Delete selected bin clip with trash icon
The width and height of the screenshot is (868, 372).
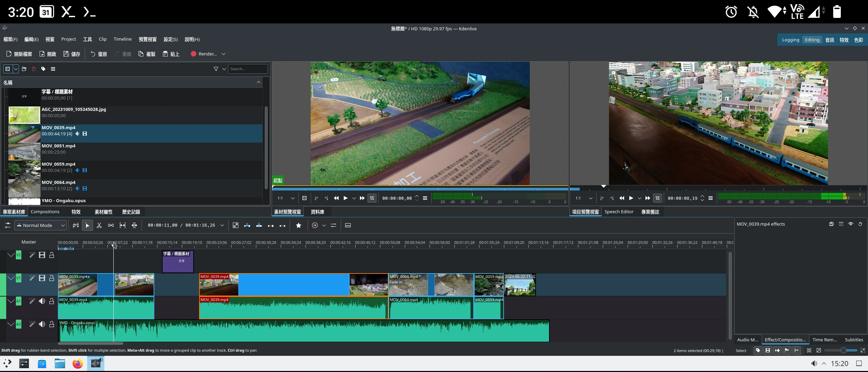(x=34, y=69)
